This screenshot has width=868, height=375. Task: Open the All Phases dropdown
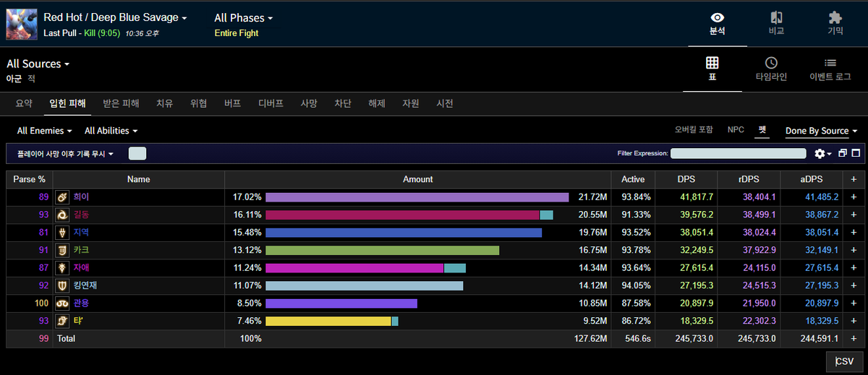(x=244, y=17)
